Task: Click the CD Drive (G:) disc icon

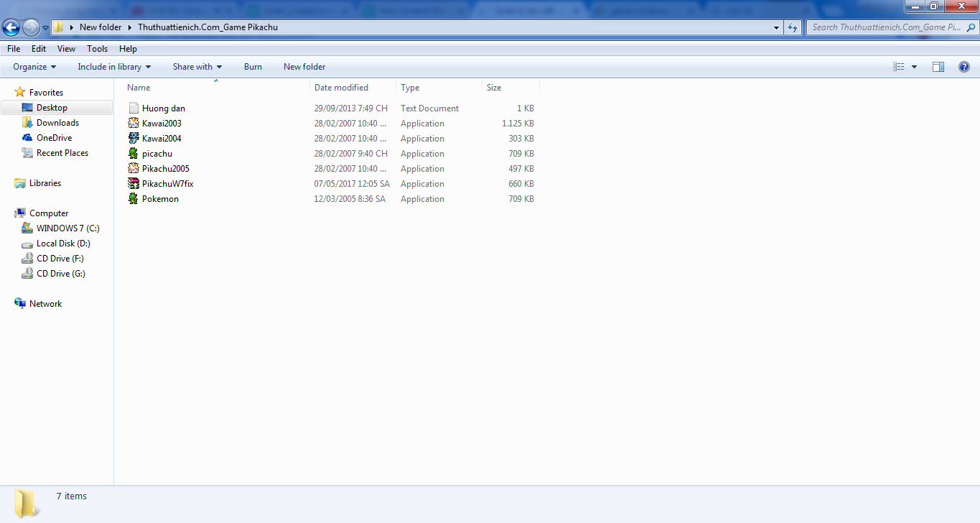Action: click(x=27, y=274)
